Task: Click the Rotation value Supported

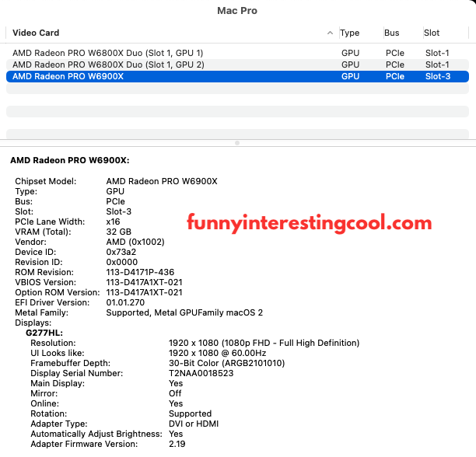Action: click(x=190, y=413)
